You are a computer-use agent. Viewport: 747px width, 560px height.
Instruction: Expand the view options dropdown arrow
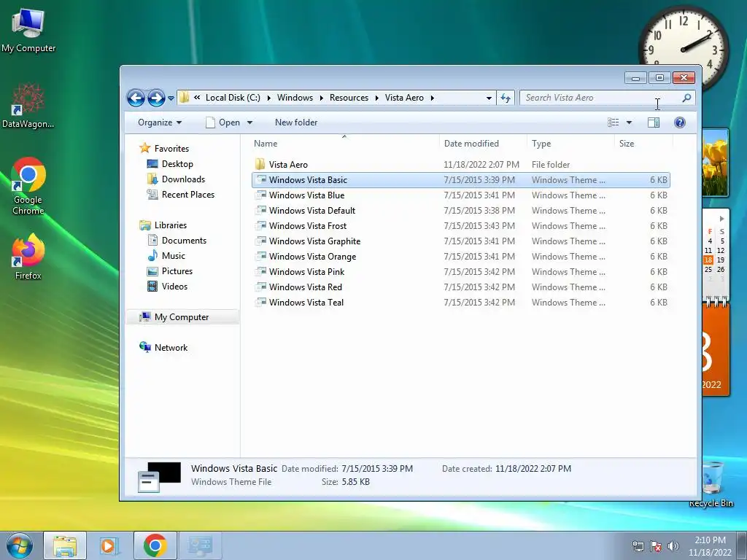click(629, 122)
